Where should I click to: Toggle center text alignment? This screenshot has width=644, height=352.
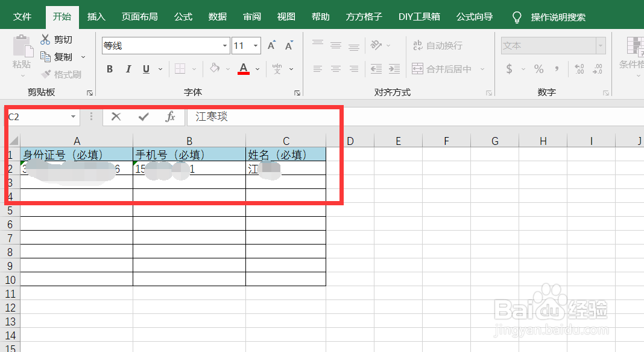pos(335,69)
